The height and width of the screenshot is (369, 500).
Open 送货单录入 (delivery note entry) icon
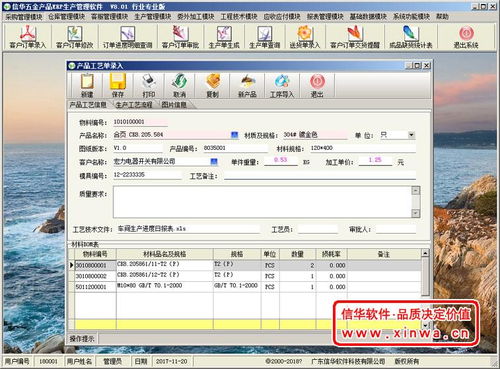pyautogui.click(x=305, y=37)
